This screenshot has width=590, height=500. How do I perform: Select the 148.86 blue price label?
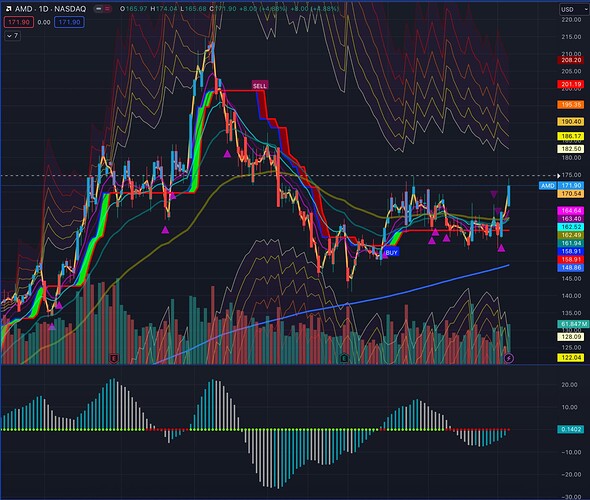point(571,268)
